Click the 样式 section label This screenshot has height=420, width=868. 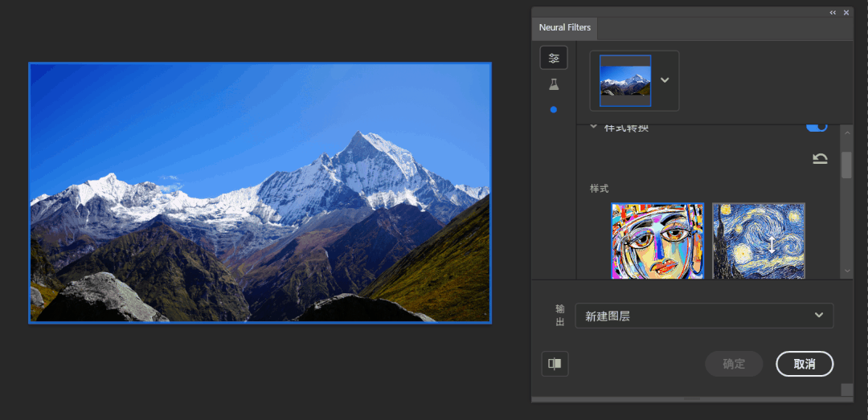(x=600, y=189)
